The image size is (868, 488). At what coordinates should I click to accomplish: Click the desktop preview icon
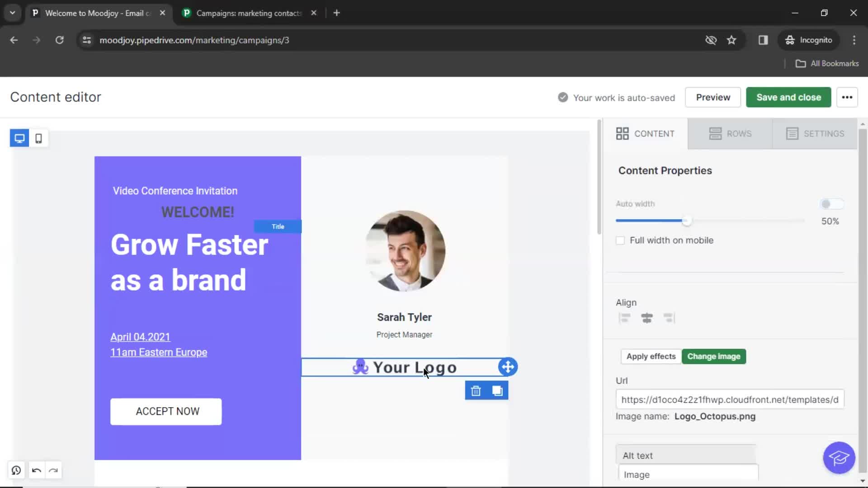(x=20, y=138)
